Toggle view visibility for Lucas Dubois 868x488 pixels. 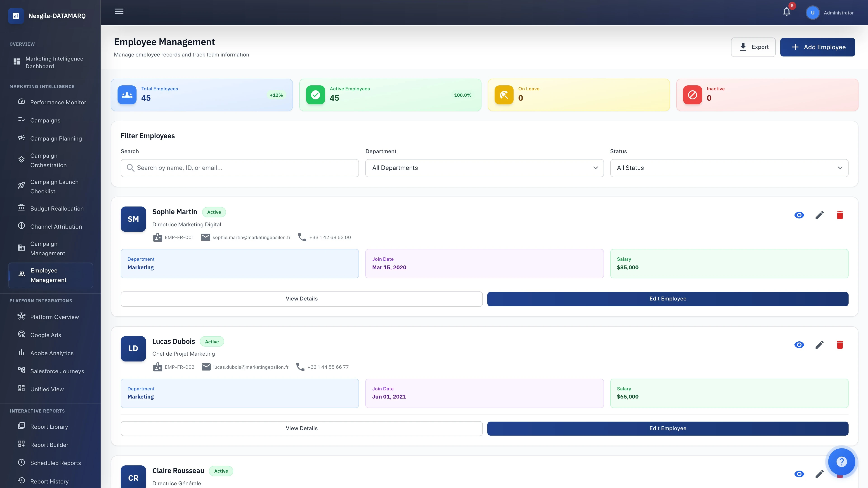(x=799, y=345)
